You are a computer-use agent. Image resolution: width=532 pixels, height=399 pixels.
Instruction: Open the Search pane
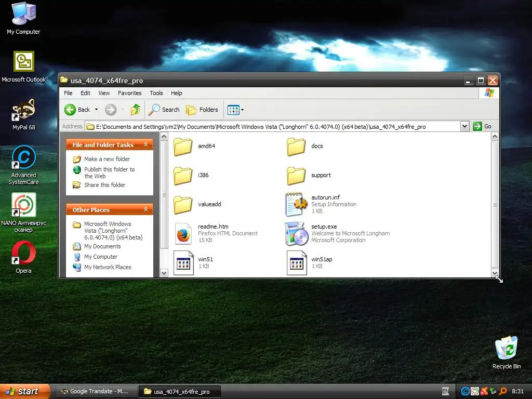(x=164, y=110)
